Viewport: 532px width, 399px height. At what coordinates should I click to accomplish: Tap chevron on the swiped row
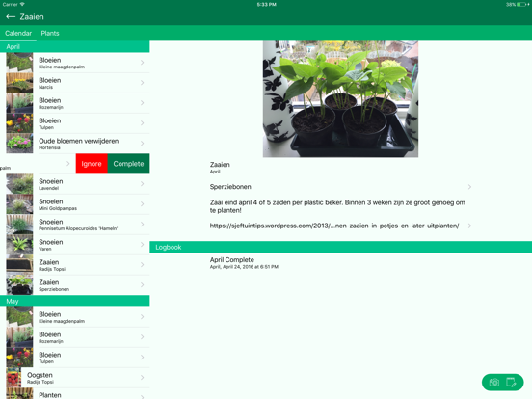(x=67, y=164)
